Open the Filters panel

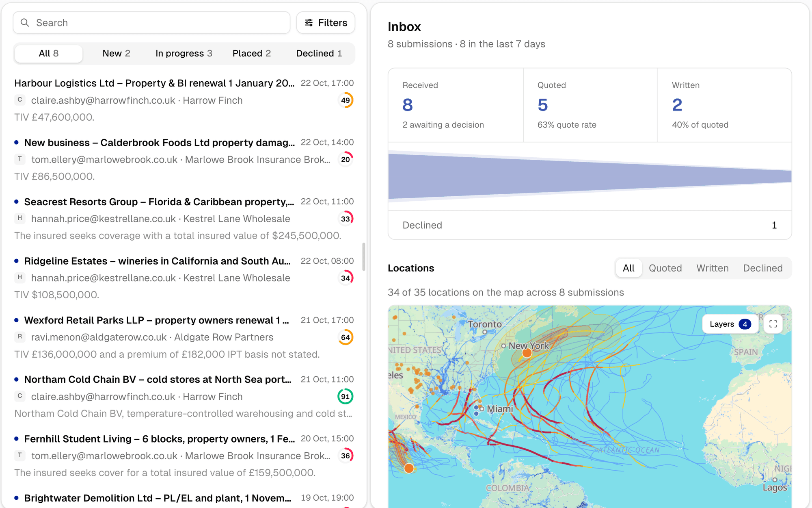coord(326,23)
